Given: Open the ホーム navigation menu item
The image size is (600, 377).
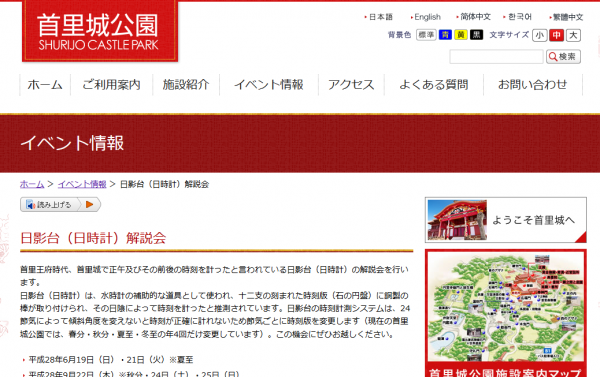Looking at the screenshot, I should click(x=45, y=85).
